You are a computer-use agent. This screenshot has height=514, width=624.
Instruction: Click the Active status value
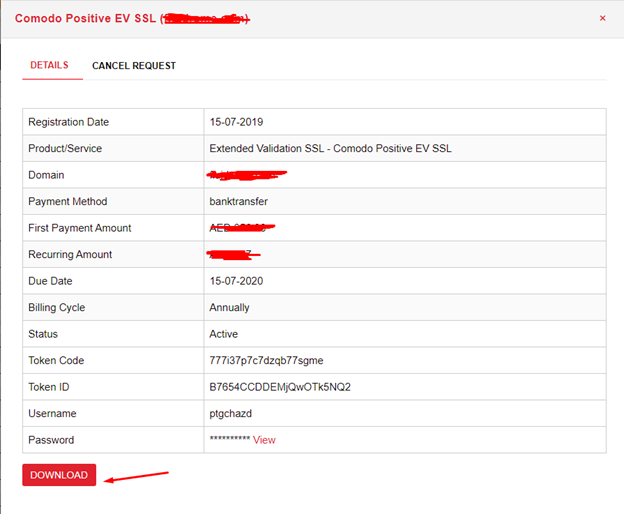(224, 334)
